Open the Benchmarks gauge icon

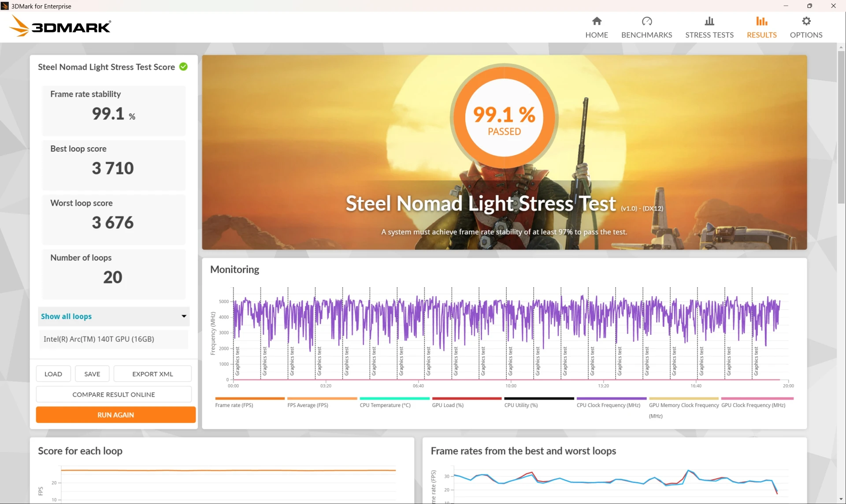pyautogui.click(x=646, y=21)
